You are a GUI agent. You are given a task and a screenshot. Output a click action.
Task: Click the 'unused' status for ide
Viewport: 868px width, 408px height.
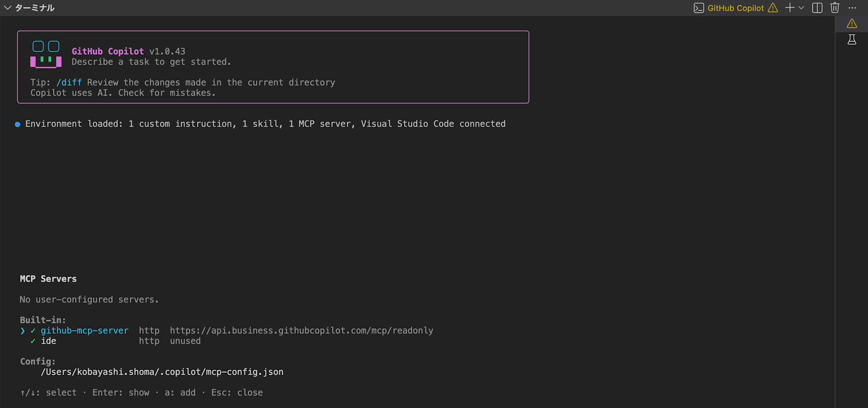coord(185,341)
